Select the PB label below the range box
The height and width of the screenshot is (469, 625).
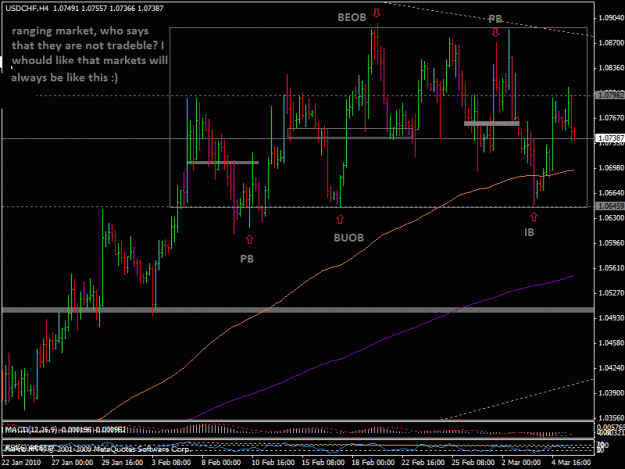point(247,259)
